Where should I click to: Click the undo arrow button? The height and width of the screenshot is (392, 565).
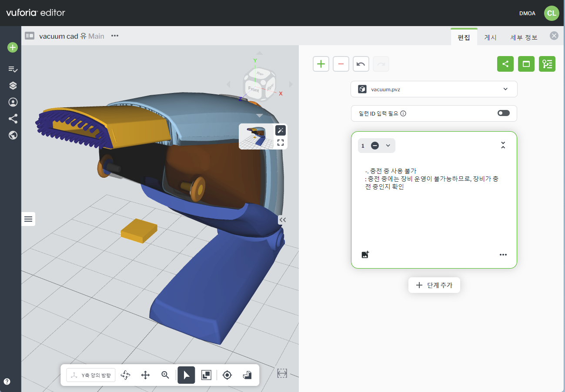coord(361,64)
